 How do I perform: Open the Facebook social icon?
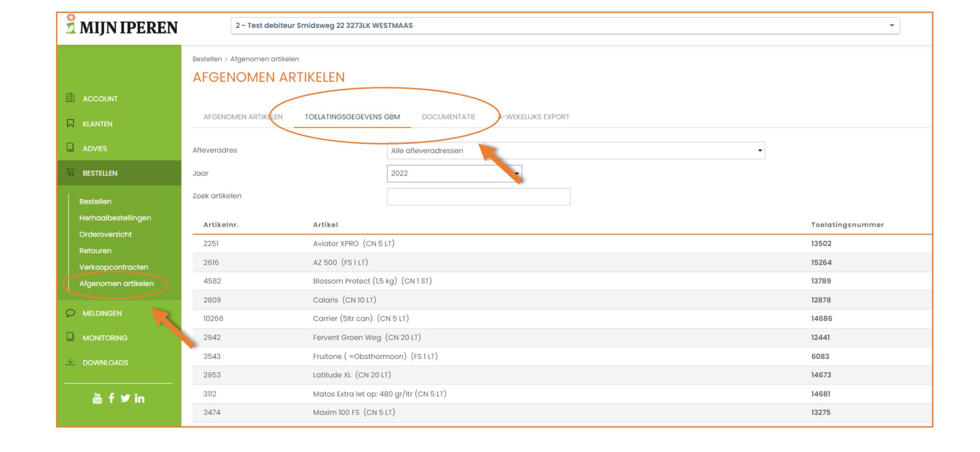click(112, 398)
